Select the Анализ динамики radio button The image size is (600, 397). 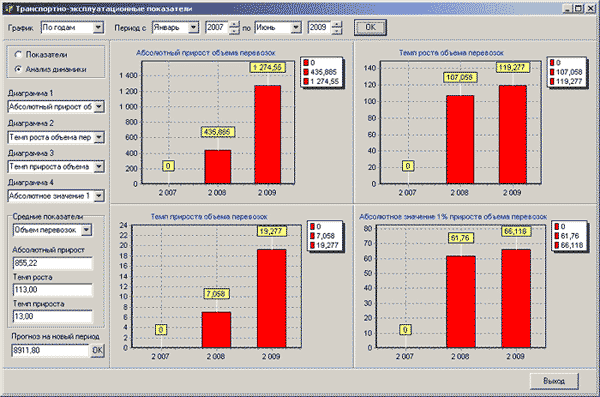[x=18, y=69]
